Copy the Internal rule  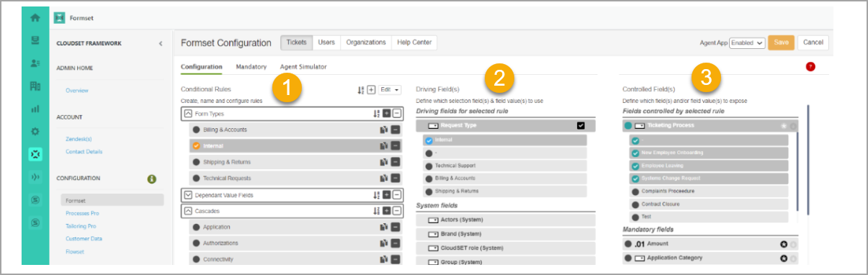pyautogui.click(x=385, y=146)
